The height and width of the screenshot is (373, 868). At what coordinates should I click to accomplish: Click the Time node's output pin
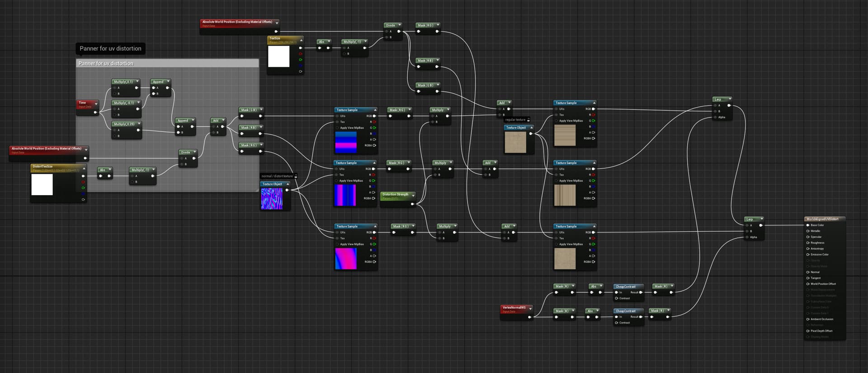pos(95,112)
